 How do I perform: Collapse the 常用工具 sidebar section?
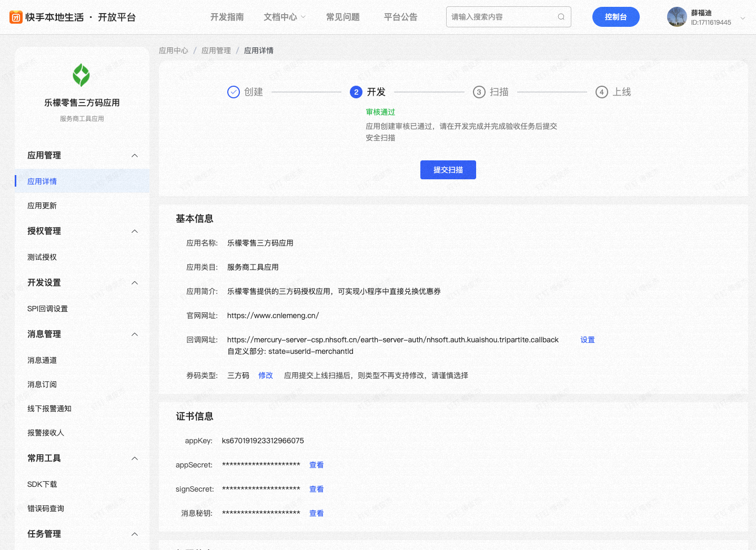click(135, 459)
